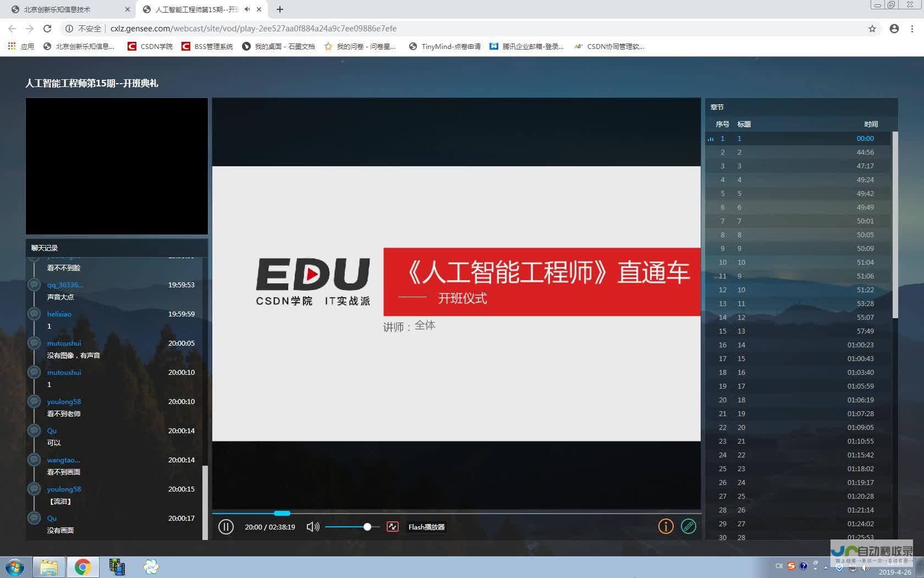Image resolution: width=924 pixels, height=578 pixels.
Task: Click chat user helixiao
Action: pyautogui.click(x=59, y=314)
